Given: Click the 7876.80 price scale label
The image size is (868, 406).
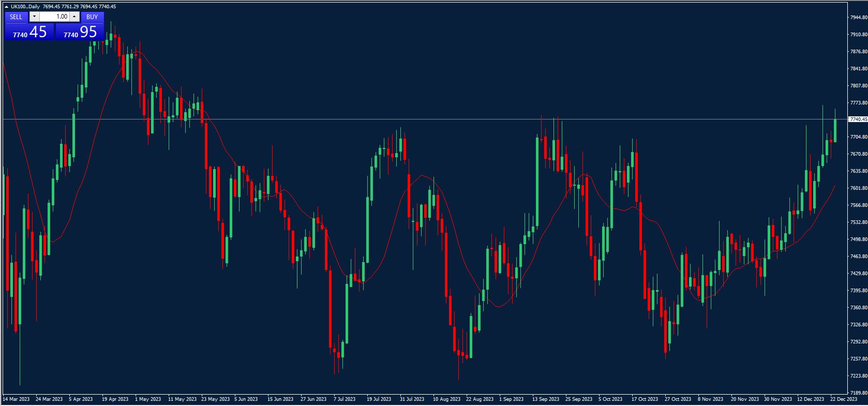Looking at the screenshot, I should 859,52.
